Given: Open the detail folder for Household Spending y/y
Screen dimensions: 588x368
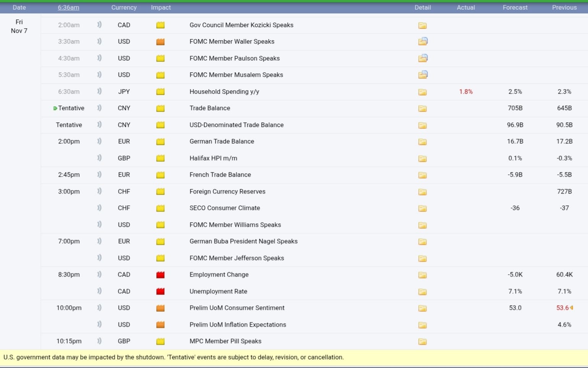Looking at the screenshot, I should pyautogui.click(x=422, y=92).
